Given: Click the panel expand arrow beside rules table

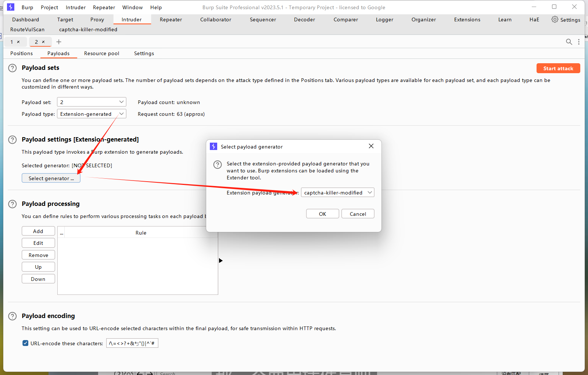Looking at the screenshot, I should [220, 260].
